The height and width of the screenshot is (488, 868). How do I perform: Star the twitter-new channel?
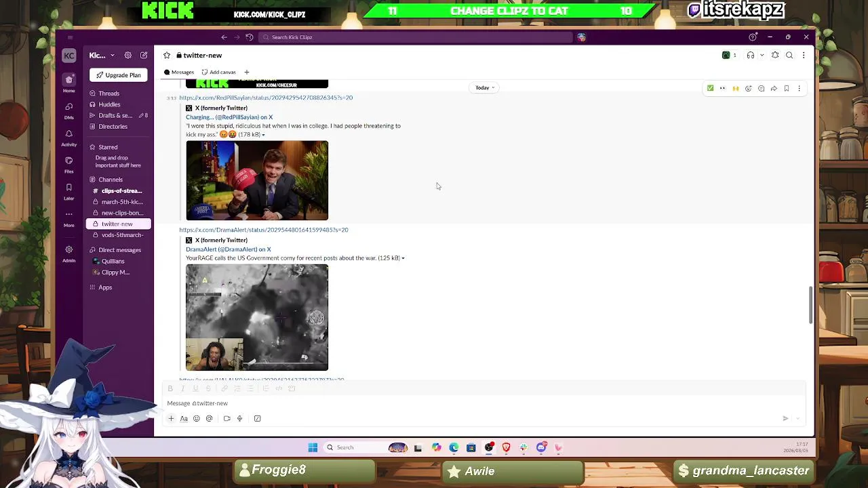click(167, 56)
